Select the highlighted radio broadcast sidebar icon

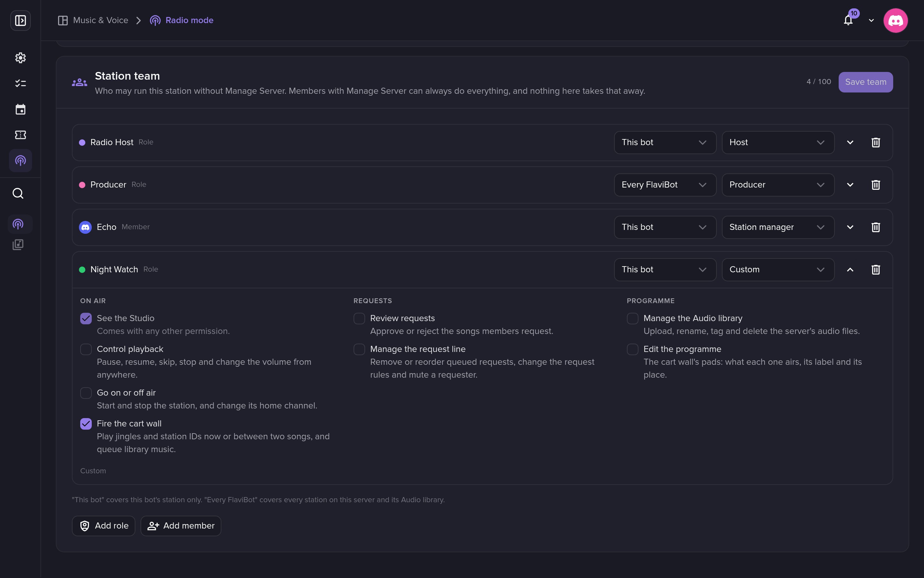click(20, 161)
